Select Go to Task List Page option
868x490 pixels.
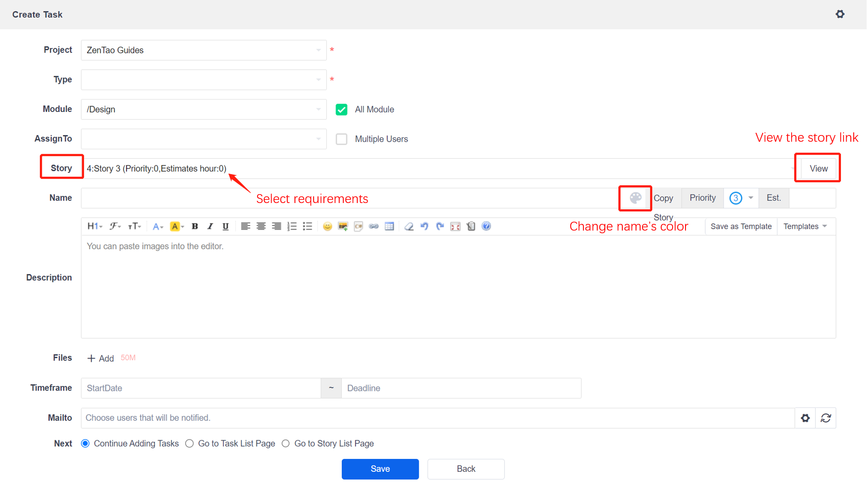coord(190,443)
